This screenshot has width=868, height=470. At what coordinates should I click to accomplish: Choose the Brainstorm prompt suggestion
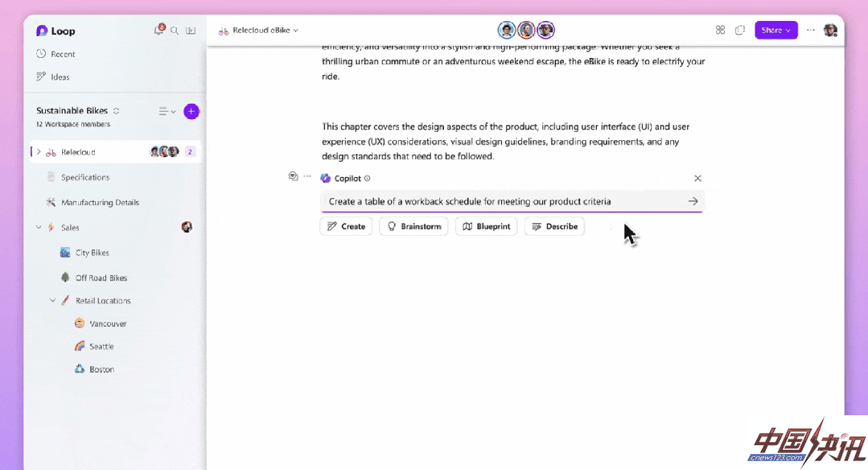coord(413,226)
